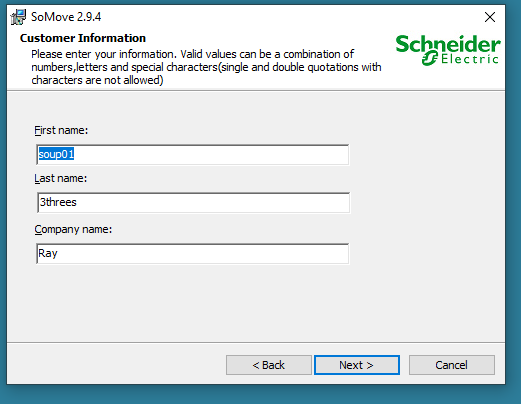This screenshot has width=521, height=404.
Task: Go to previous step with < Back
Action: click(x=269, y=365)
